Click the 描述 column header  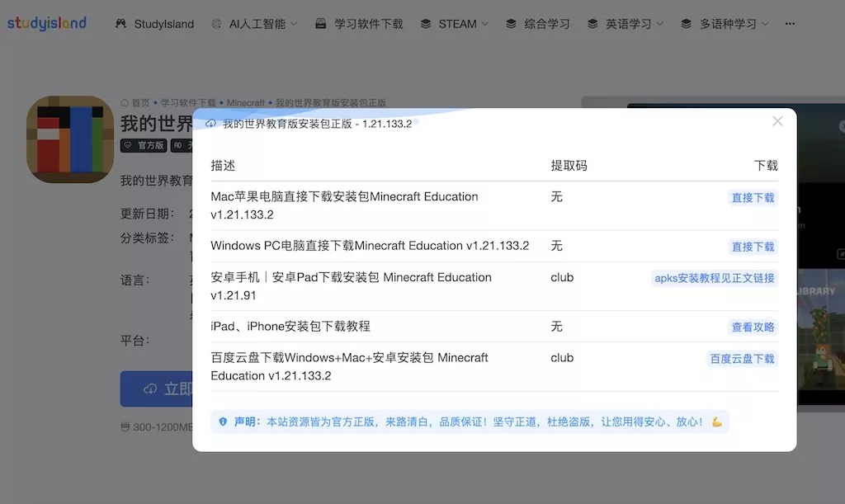click(223, 166)
